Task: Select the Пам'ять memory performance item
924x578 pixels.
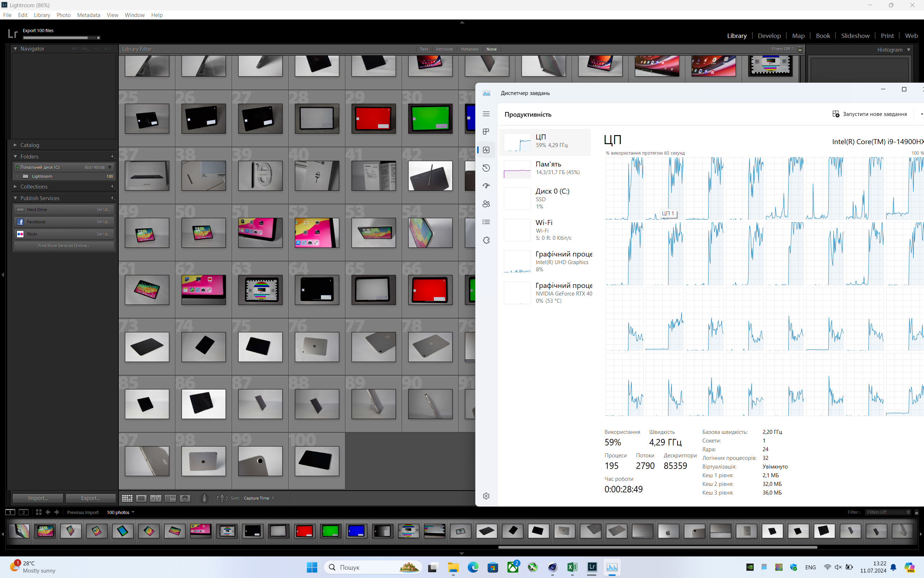Action: 545,169
